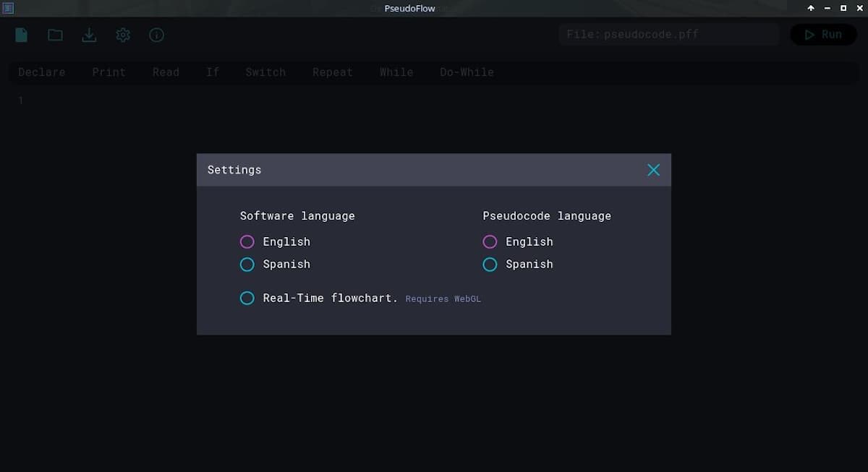Close the Settings dialog with X

pyautogui.click(x=653, y=170)
